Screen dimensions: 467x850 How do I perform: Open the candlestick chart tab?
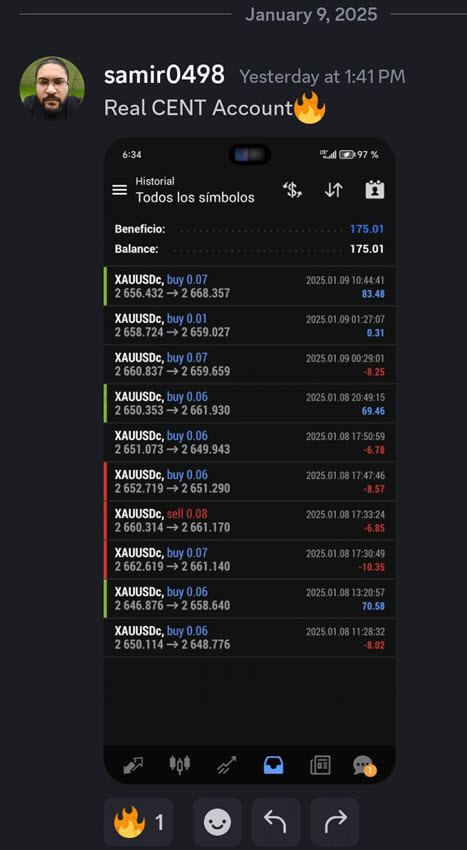180,764
